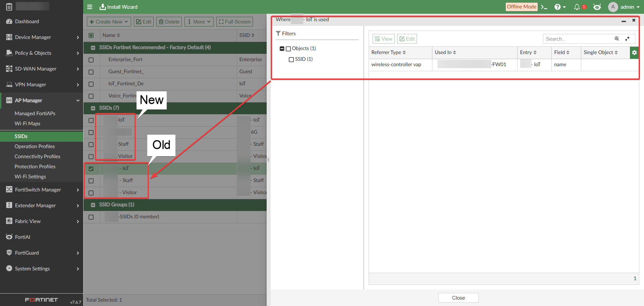Collapse the SSID Groups (1) section
This screenshot has height=306, width=644.
93,205
